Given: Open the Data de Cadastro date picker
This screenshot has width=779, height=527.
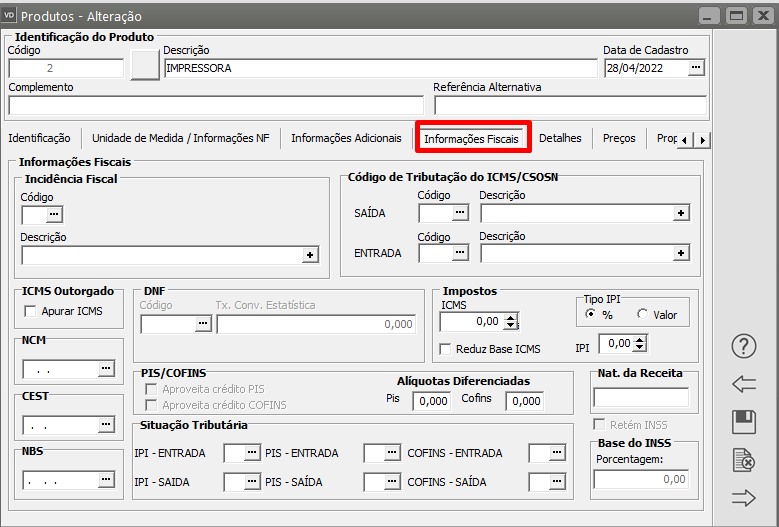Looking at the screenshot, I should (x=697, y=68).
